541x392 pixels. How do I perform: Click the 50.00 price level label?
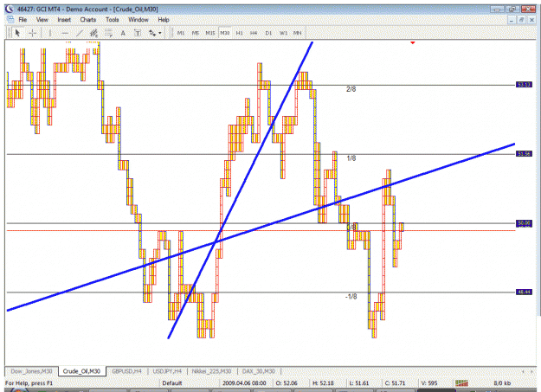pyautogui.click(x=524, y=223)
